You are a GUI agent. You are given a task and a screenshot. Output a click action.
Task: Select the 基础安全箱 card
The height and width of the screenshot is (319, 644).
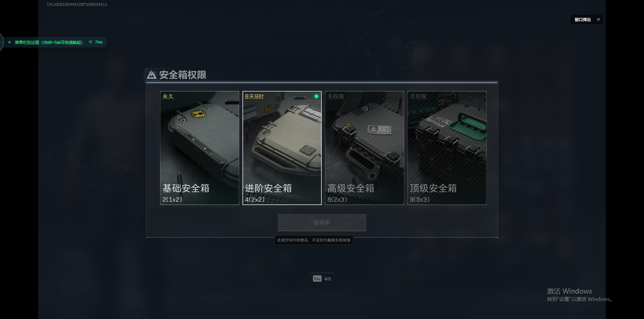point(200,148)
